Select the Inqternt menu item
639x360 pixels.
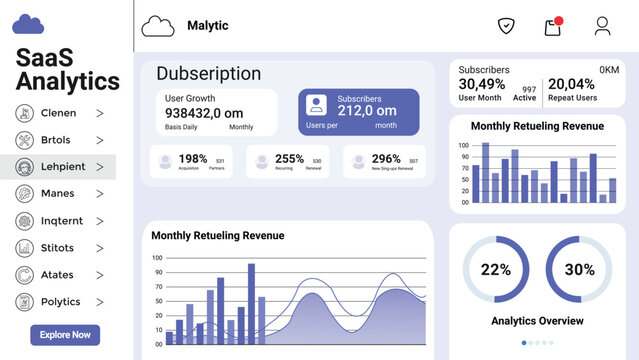[x=59, y=221]
